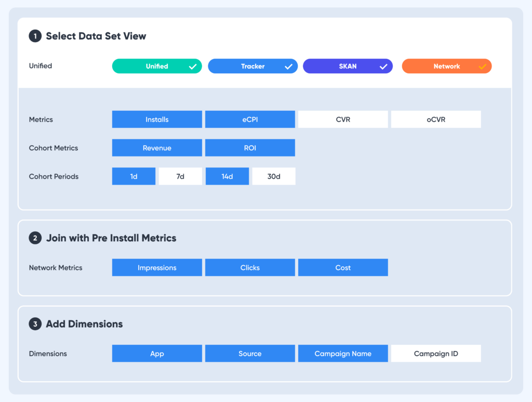Enable the 30d cohort period
This screenshot has height=402, width=532.
point(274,176)
